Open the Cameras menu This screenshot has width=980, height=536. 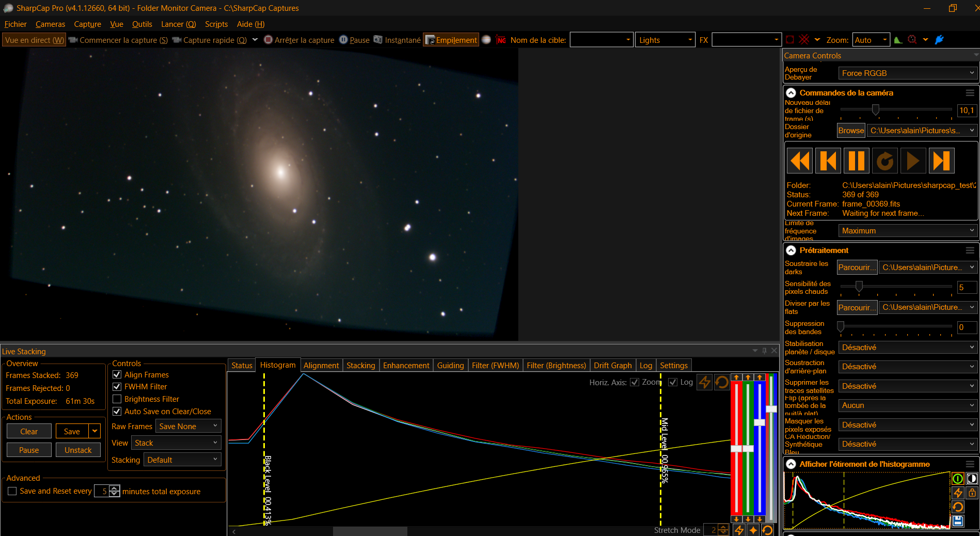click(50, 24)
